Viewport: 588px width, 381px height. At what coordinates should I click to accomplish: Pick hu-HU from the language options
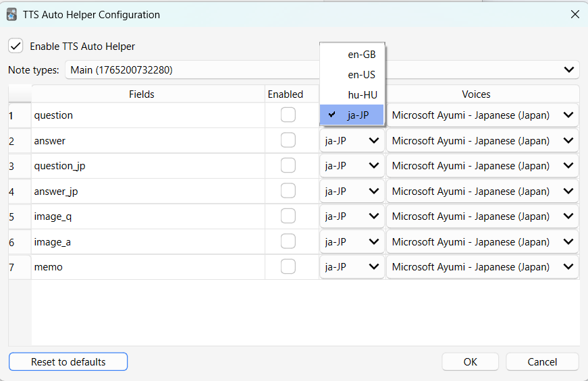coord(361,95)
